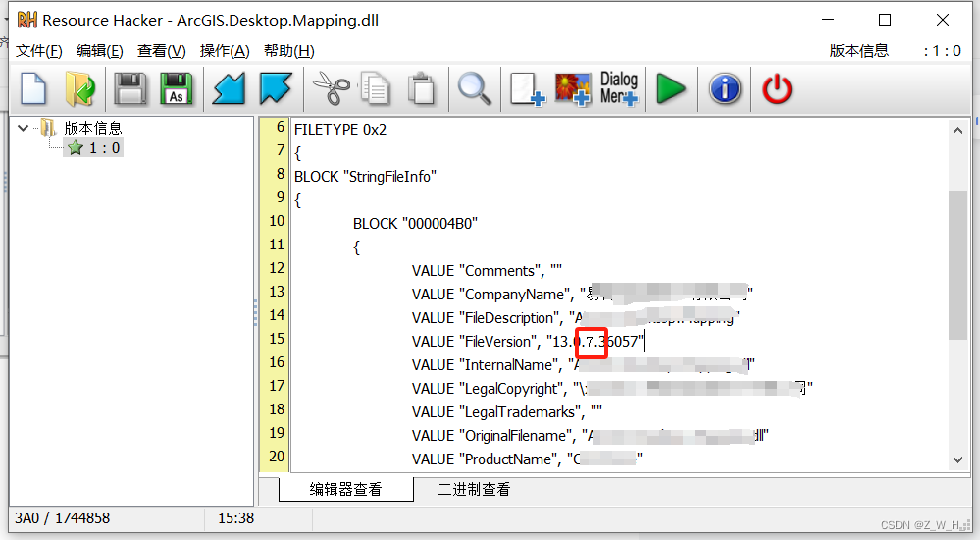
Task: Click the green Compile Script play icon
Action: click(x=671, y=88)
